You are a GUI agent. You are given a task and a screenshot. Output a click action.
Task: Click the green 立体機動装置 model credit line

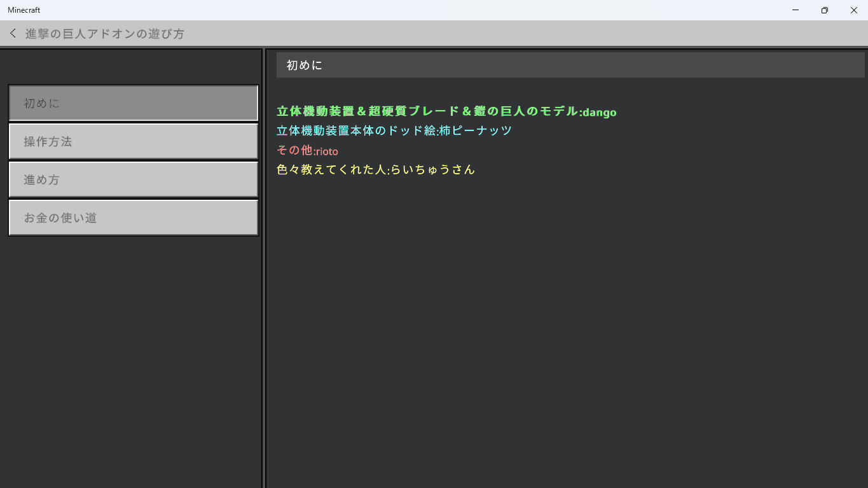point(427,111)
